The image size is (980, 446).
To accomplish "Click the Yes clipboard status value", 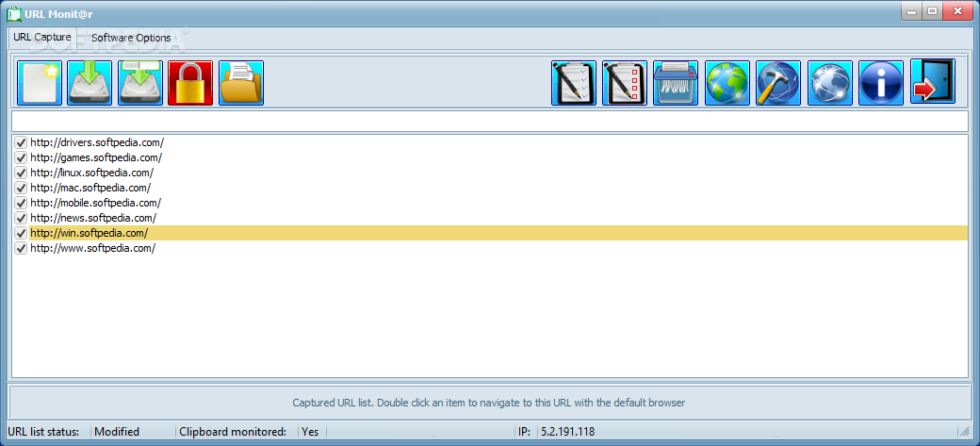I will point(309,432).
